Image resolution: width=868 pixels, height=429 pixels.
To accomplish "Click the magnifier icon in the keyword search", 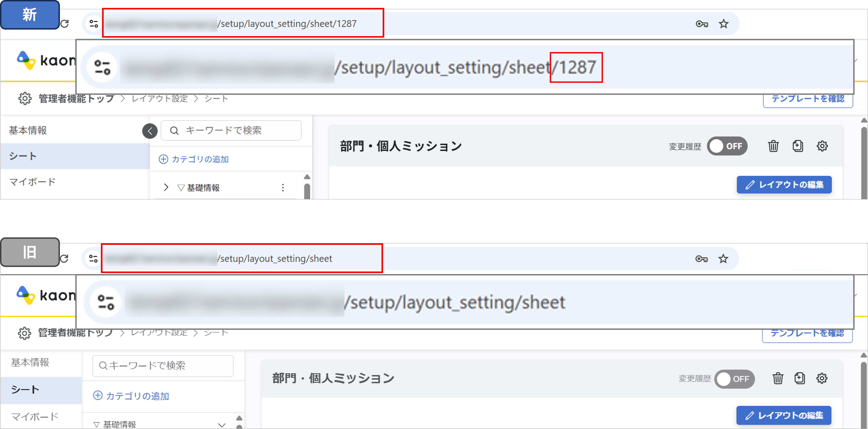I will [174, 131].
